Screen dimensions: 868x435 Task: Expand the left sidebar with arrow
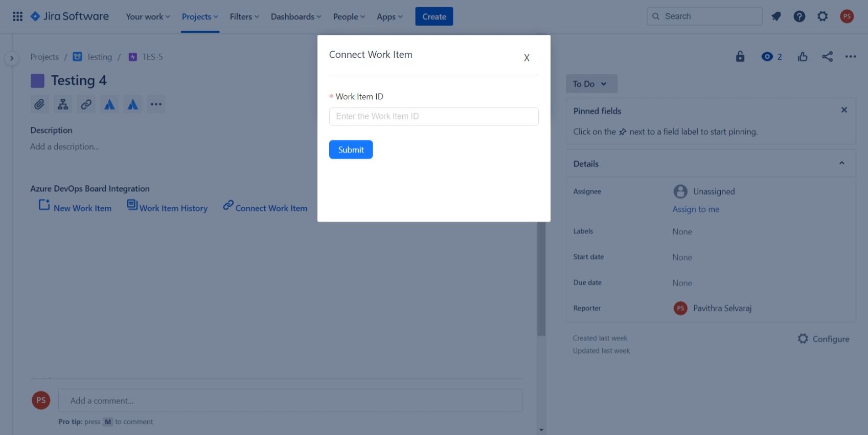[12, 58]
